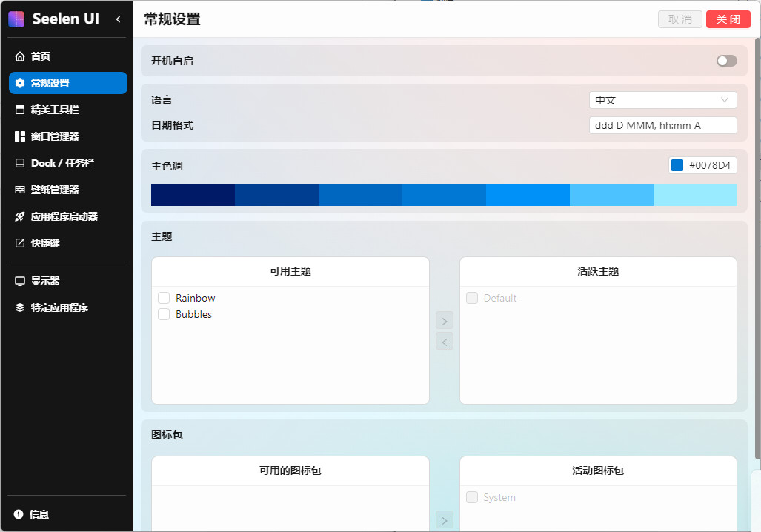Click the layers icon beside 特定应用程序
This screenshot has width=761, height=532.
click(20, 307)
